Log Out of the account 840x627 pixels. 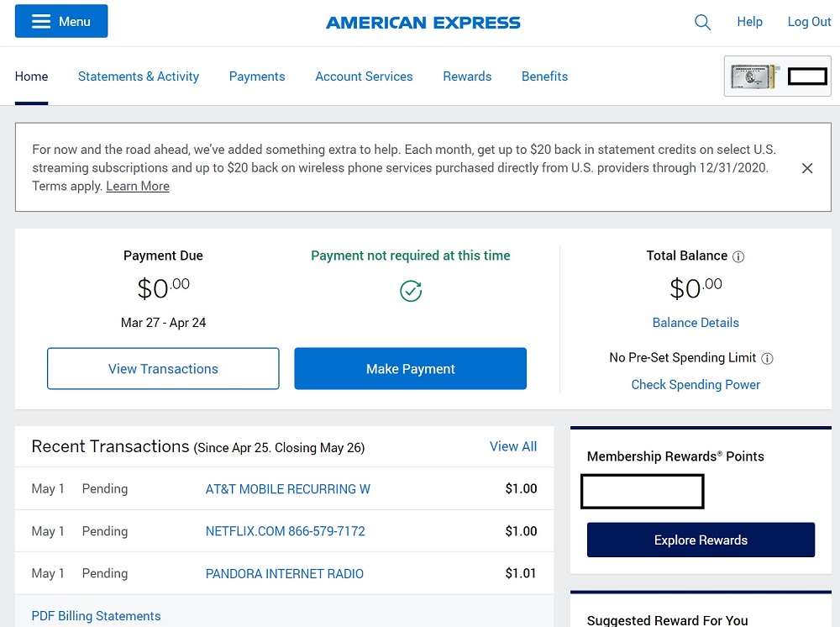coord(809,22)
